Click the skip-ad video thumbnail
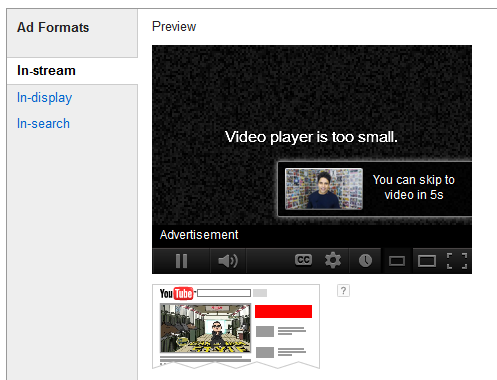Image resolution: width=497 pixels, height=380 pixels. tap(324, 189)
